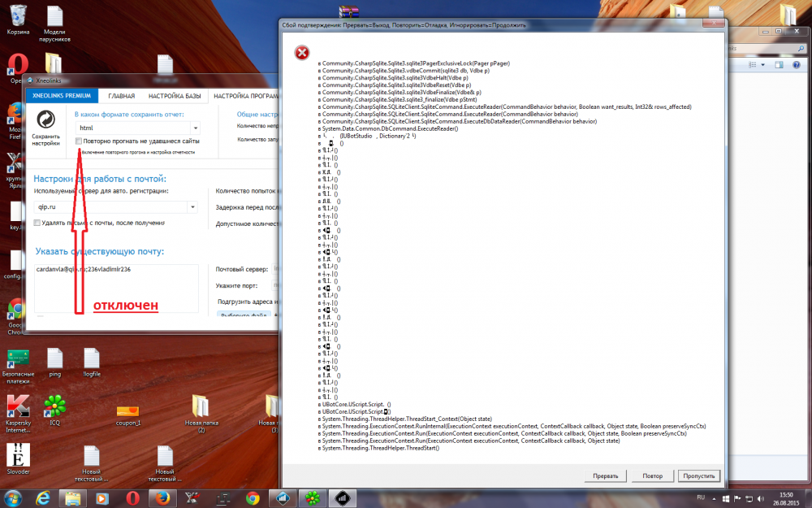Open Windows Media Player from the taskbar
This screenshot has width=812, height=508.
[102, 499]
